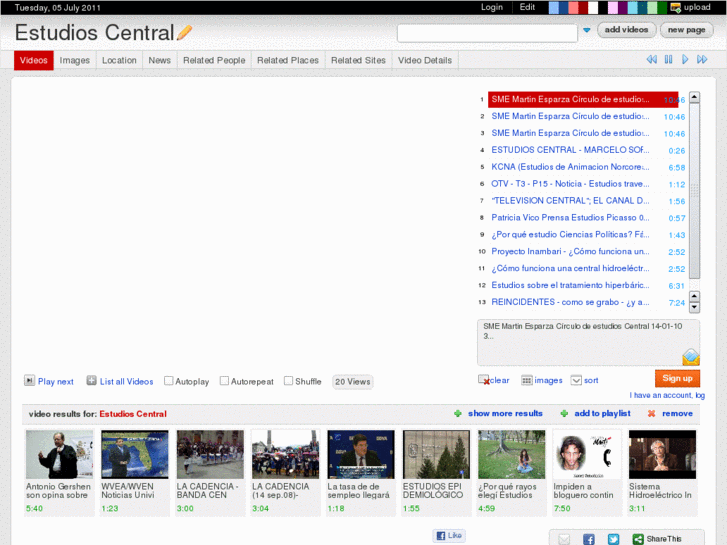Viewport: 727px width, 545px height.
Task: Open WVEA/WVEN Noticias Univi thumbnail
Action: pyautogui.click(x=135, y=454)
